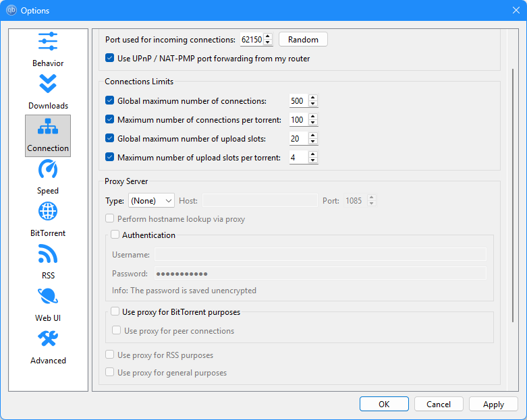Viewport: 527px width, 420px height.
Task: Decrease global maximum connections value
Action: [x=313, y=104]
